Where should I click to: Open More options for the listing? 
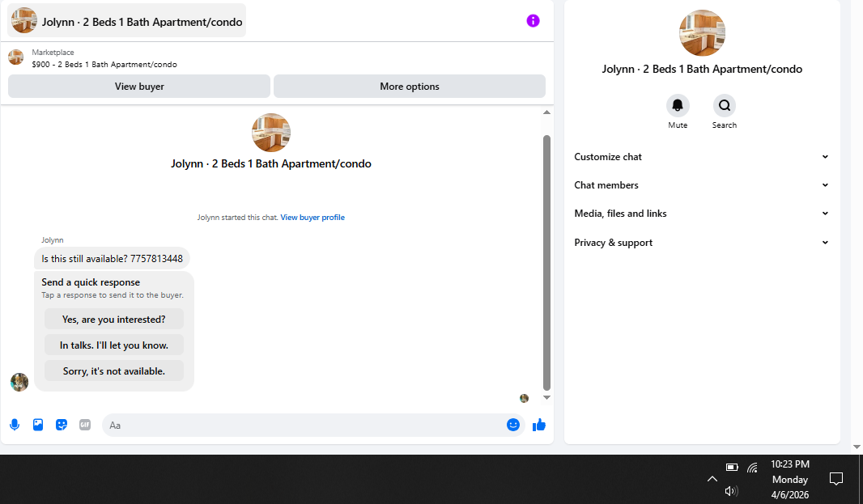410,87
